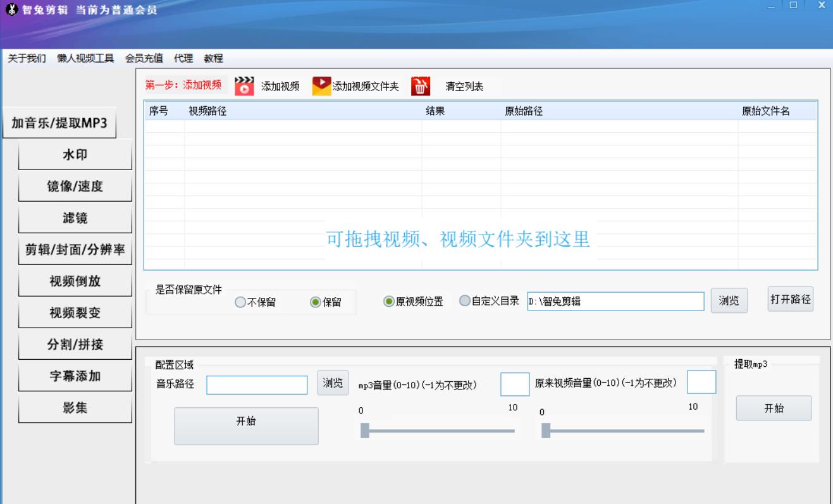
Task: Click the 开始 button in 配置区域
Action: click(245, 426)
